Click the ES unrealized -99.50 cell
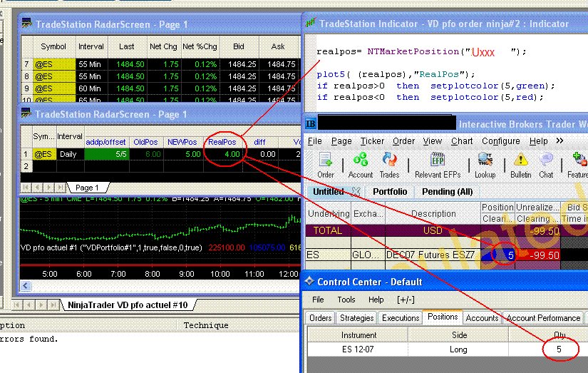The image size is (588, 373). [537, 255]
